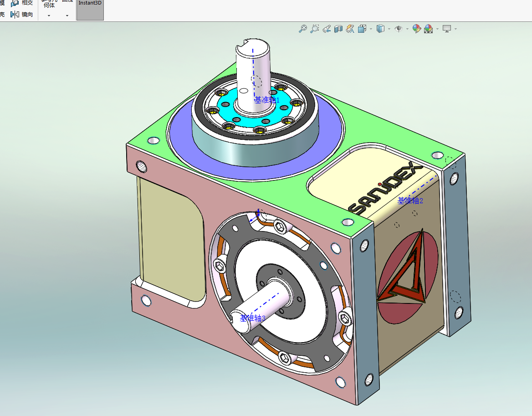Viewport: 532px width, 416px height.
Task: Click the Hide/Show Items eye icon
Action: [399, 29]
